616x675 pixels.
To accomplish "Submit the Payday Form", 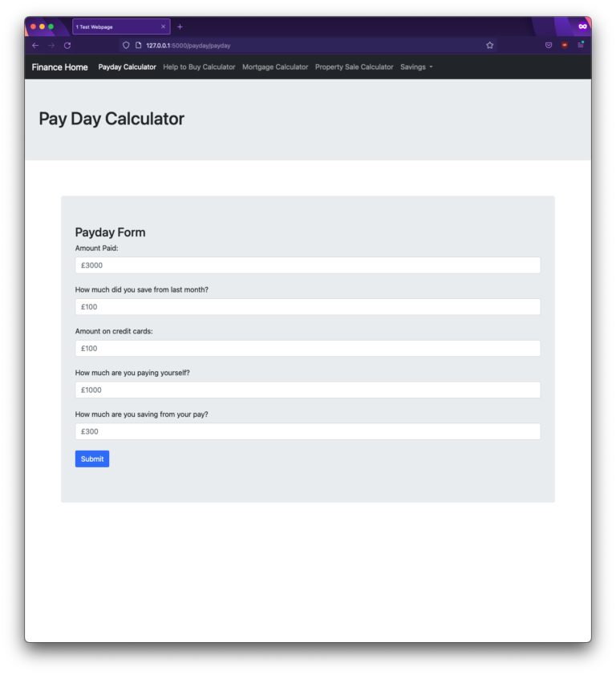I will coord(91,458).
